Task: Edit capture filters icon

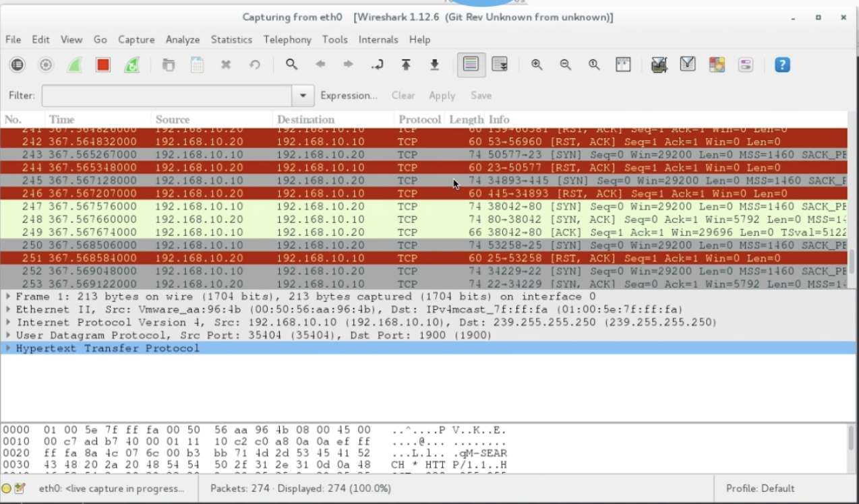Action: pyautogui.click(x=659, y=65)
